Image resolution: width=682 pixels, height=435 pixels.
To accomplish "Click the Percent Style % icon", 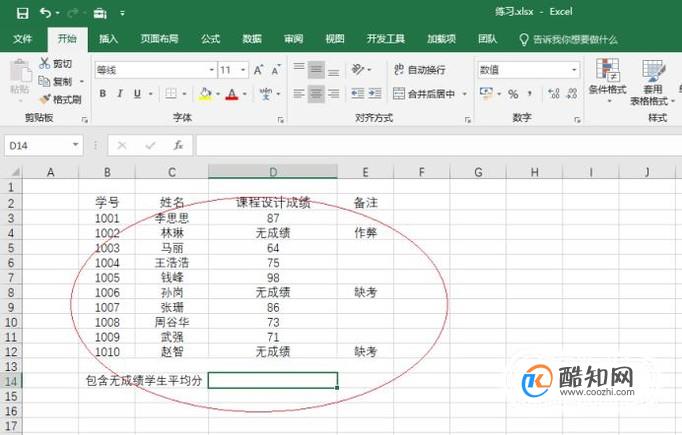I will pos(513,94).
